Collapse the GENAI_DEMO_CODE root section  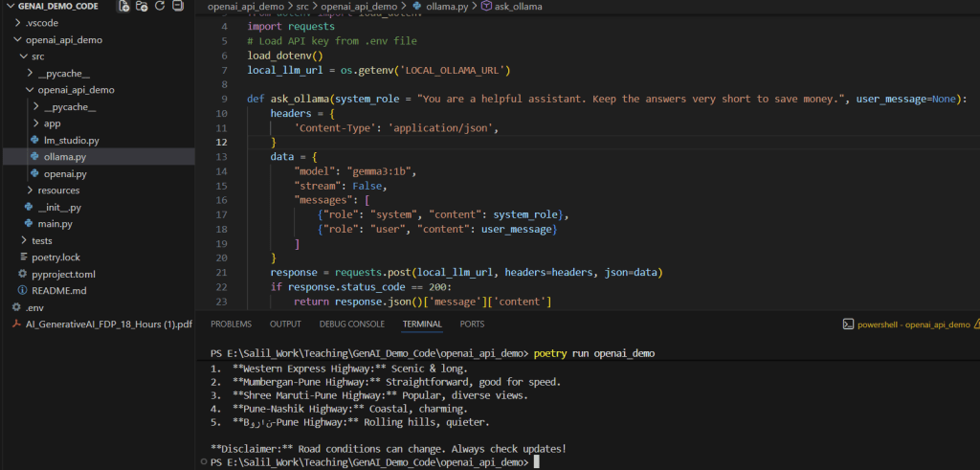point(8,7)
